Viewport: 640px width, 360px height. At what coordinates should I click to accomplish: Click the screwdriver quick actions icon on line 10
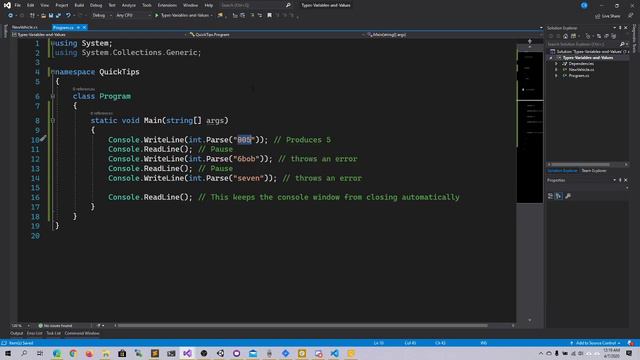[43, 139]
